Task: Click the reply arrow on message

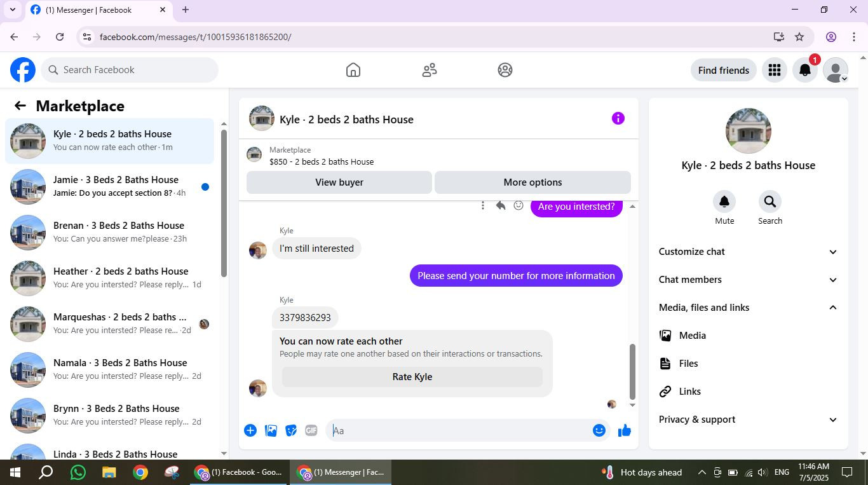Action: 501,205
